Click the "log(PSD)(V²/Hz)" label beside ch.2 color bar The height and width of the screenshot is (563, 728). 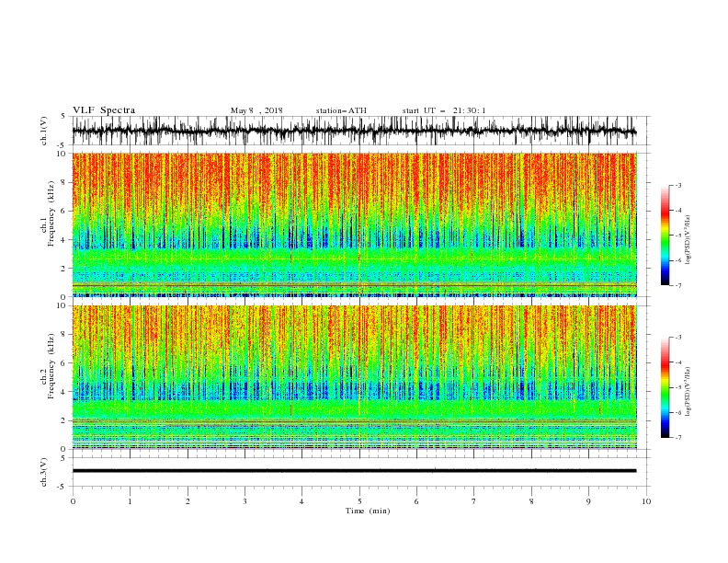[688, 392]
